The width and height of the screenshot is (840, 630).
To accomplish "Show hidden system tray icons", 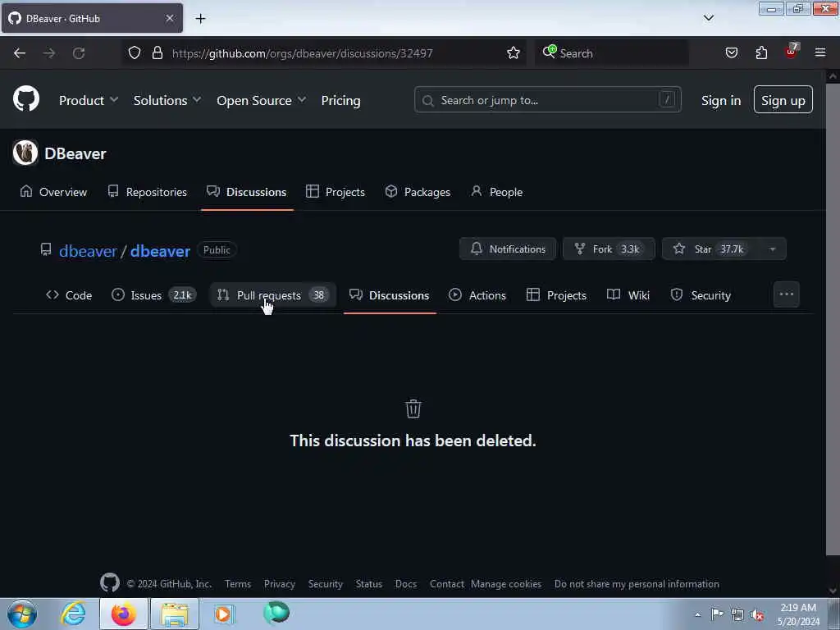I will pos(697,614).
